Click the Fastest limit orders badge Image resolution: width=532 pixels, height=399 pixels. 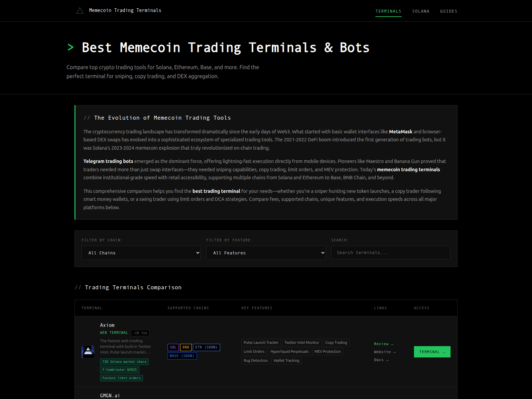click(121, 378)
